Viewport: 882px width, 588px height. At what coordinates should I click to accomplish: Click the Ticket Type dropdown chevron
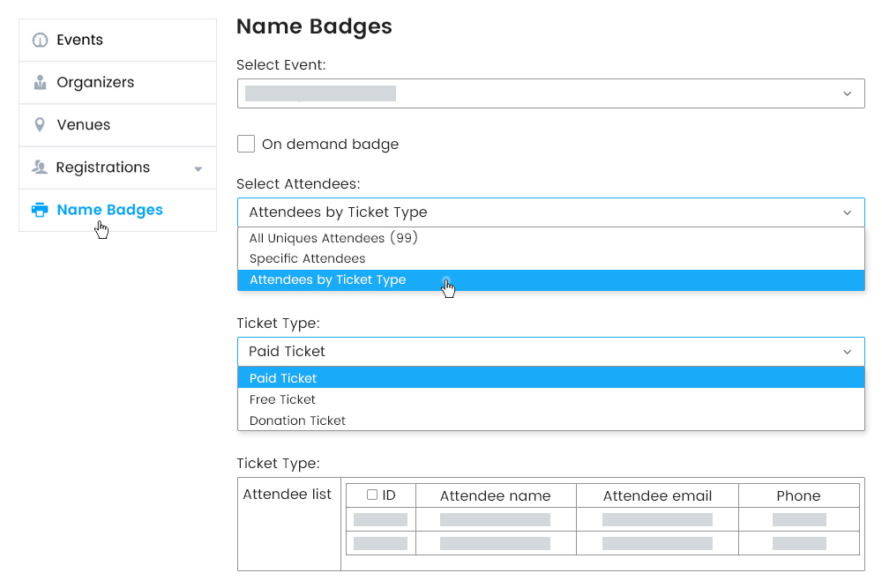tap(846, 351)
